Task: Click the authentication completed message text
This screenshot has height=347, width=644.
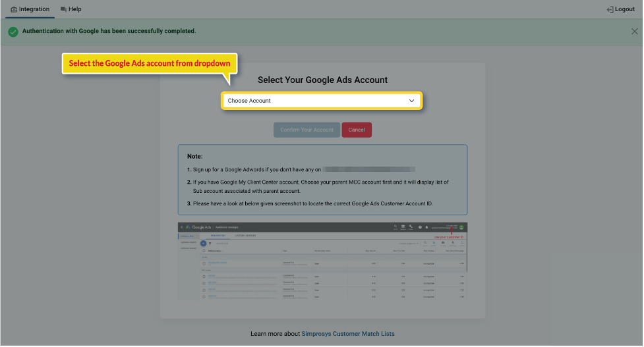Action: click(109, 31)
